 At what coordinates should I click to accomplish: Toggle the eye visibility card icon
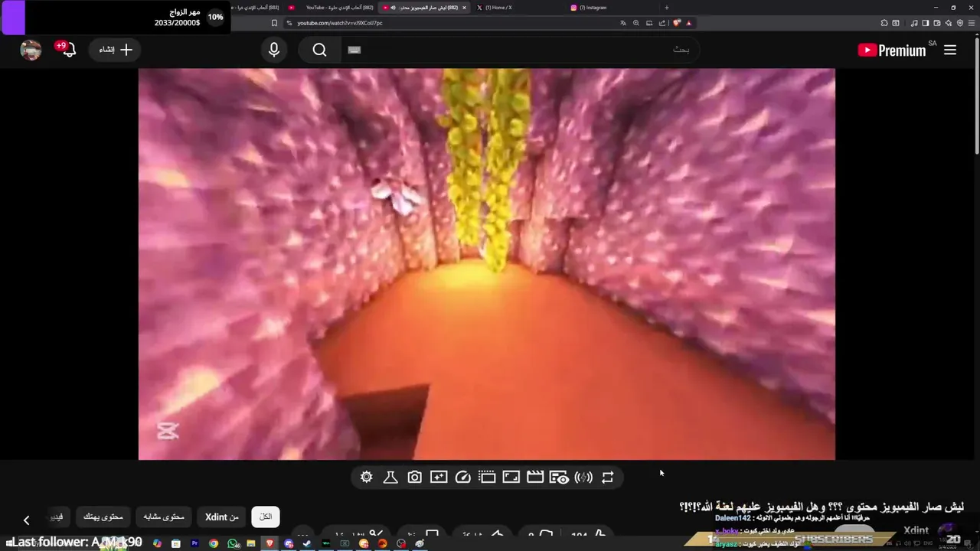click(x=559, y=477)
